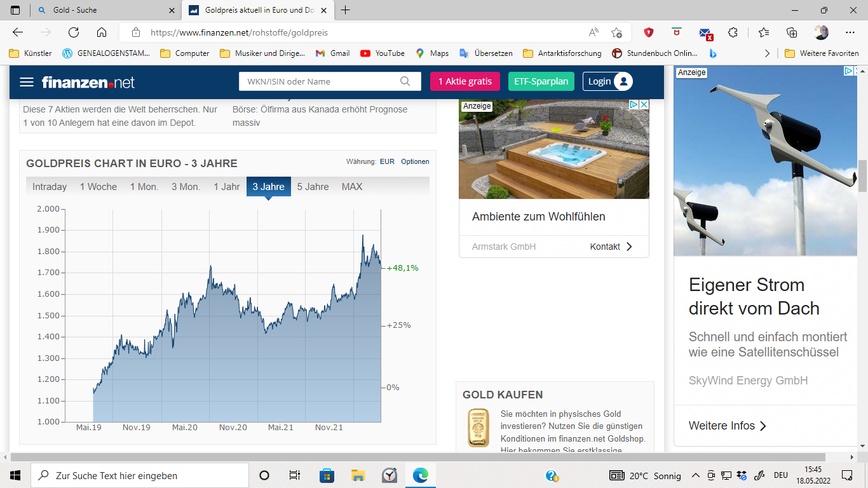868x488 pixels.
Task: Open Task View on the taskbar
Action: point(295,475)
